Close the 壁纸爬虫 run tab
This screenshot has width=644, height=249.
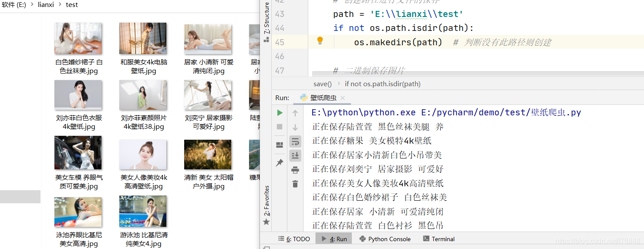342,98
